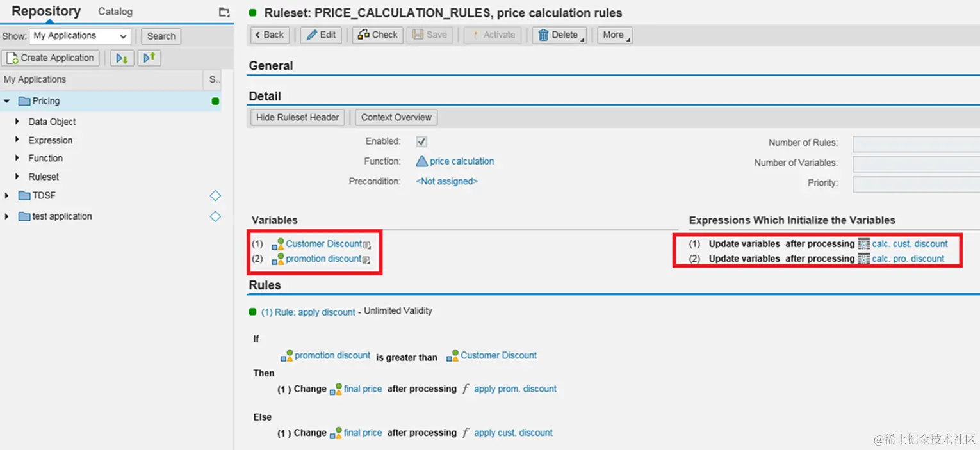Click the Edit button

321,35
